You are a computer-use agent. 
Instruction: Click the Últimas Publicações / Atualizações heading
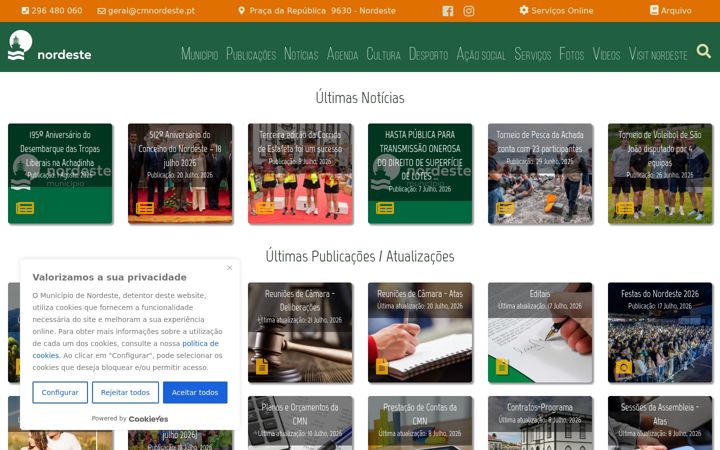click(x=360, y=256)
